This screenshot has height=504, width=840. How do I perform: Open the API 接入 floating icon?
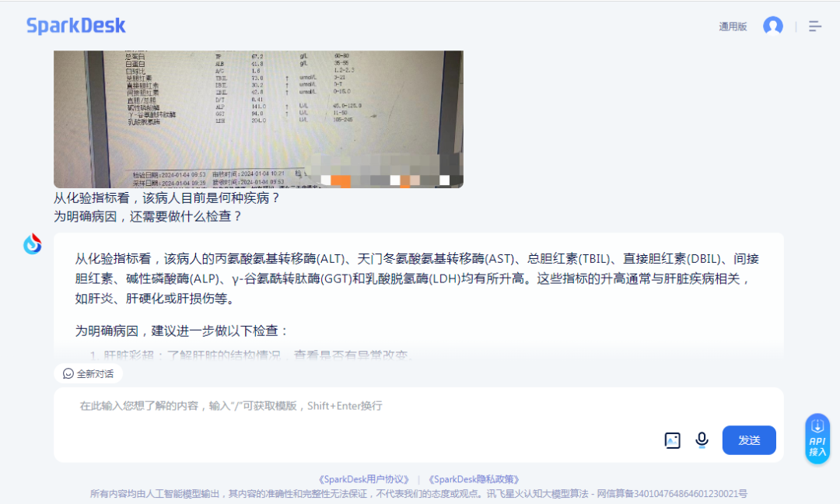[817, 439]
